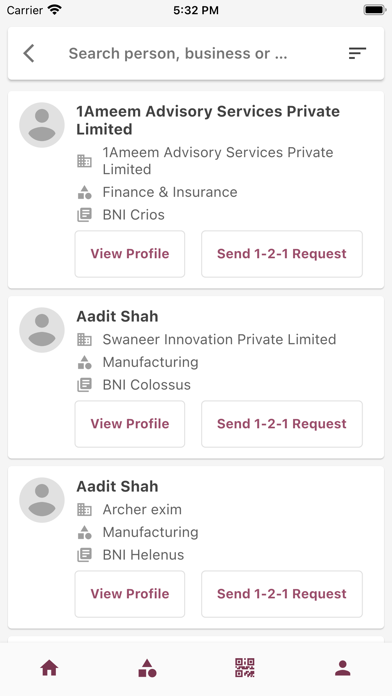The height and width of the screenshot is (696, 392).
Task: Send 1-2-1 Request to Aadit Shah, BNI Colossus
Action: point(282,424)
